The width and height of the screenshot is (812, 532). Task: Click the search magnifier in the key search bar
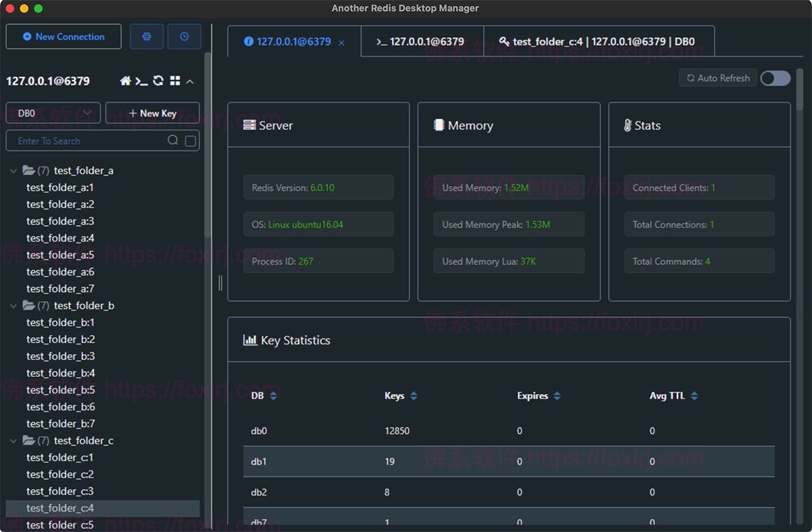(173, 140)
